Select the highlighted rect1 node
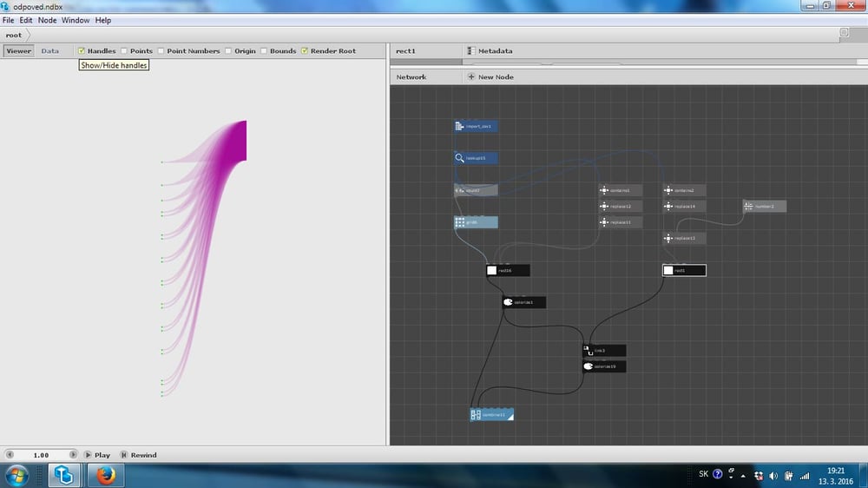868x488 pixels. 684,270
